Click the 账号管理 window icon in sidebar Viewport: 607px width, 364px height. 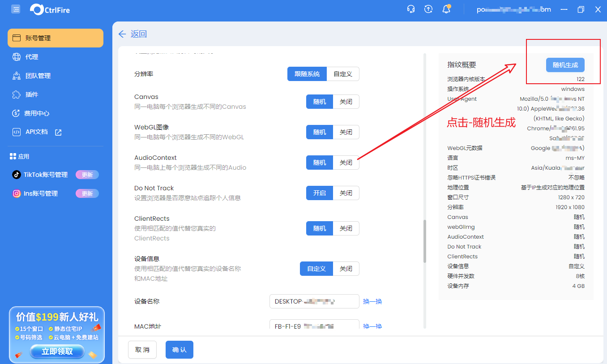[x=17, y=38]
